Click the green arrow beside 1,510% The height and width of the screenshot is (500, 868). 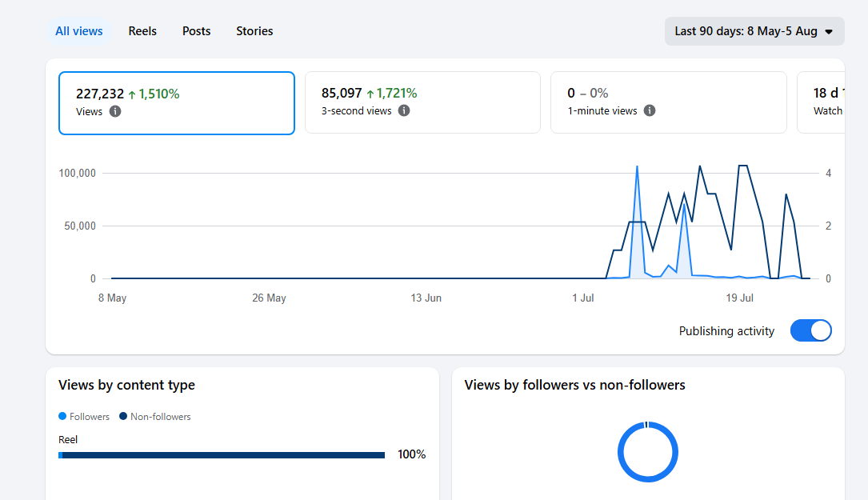(x=132, y=94)
